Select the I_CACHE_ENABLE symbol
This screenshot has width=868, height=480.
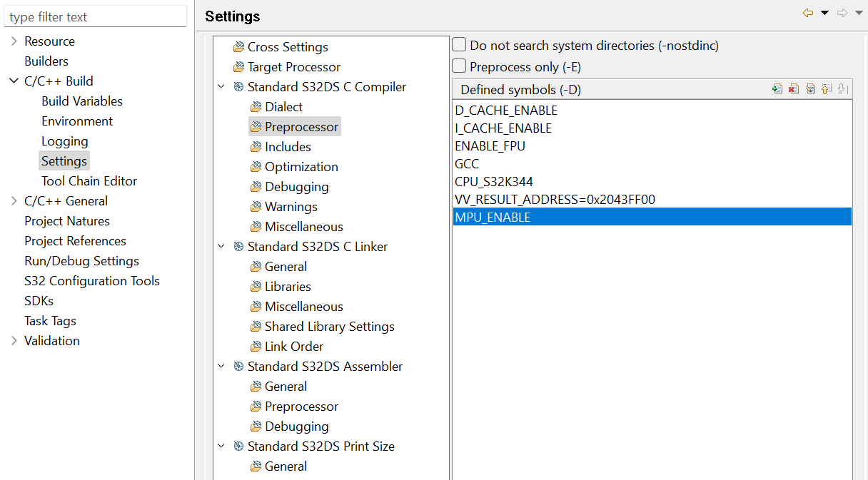(652, 128)
